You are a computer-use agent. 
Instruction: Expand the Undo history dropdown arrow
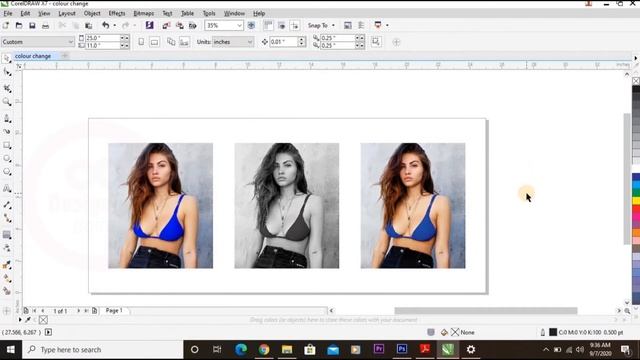coord(114,25)
